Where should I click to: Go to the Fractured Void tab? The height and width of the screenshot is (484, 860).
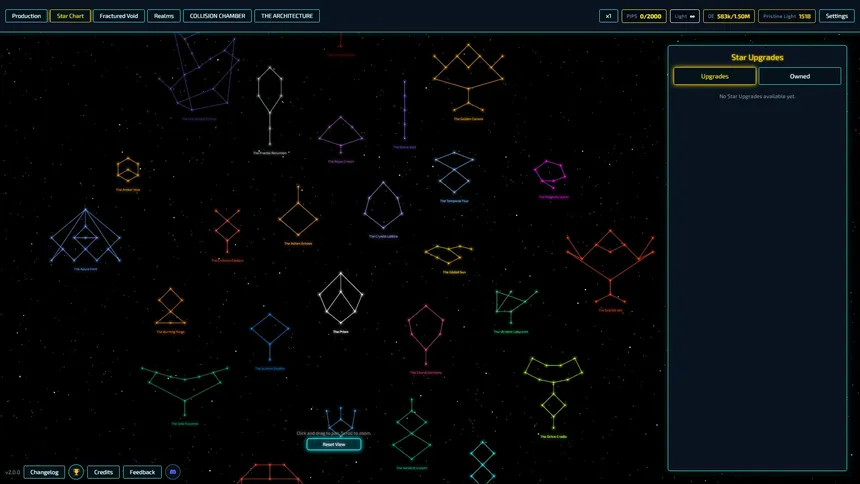[x=119, y=16]
